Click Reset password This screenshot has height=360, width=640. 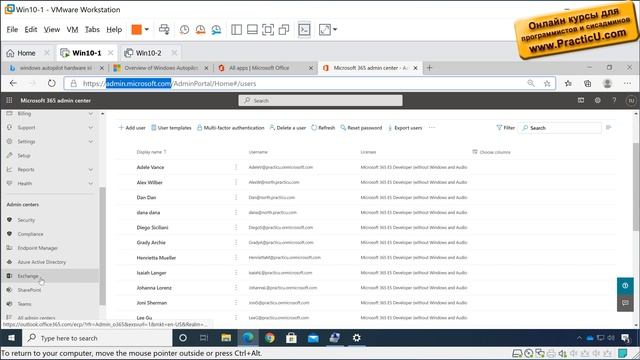click(x=361, y=128)
